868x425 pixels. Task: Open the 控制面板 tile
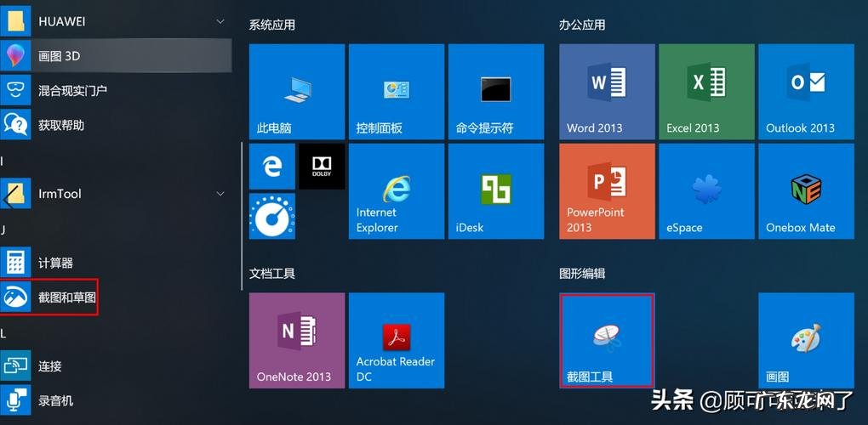(x=397, y=92)
